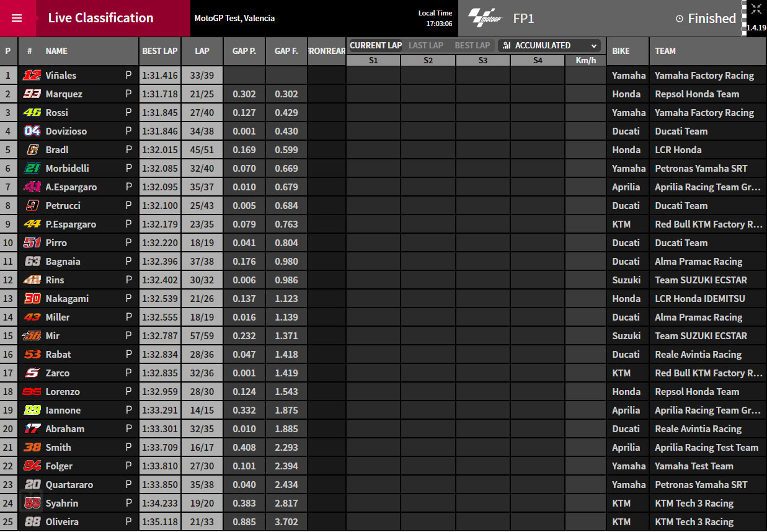Image resolution: width=767 pixels, height=532 pixels.
Task: Click rider number 21 badge for Morbidelli
Action: [32, 168]
